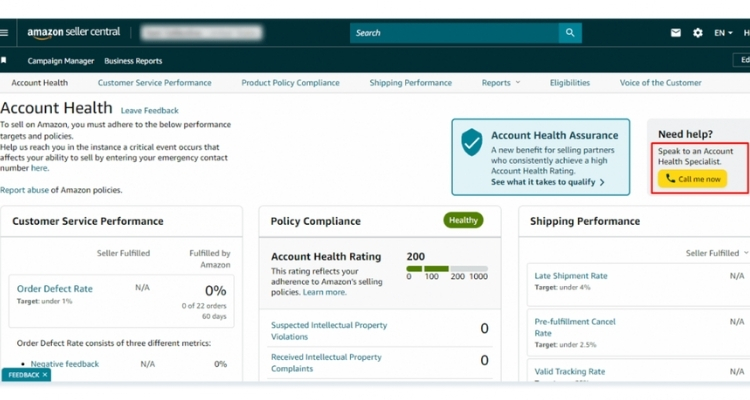This screenshot has width=750, height=400.
Task: Click the 0% Order Defect Rate value
Action: coord(215,290)
